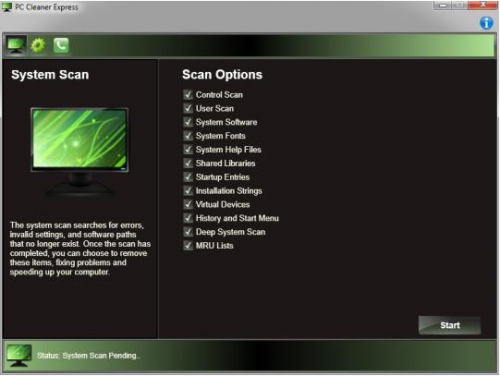Toggle the Deep System Scan checkbox
This screenshot has width=500, height=376.
coord(188,232)
